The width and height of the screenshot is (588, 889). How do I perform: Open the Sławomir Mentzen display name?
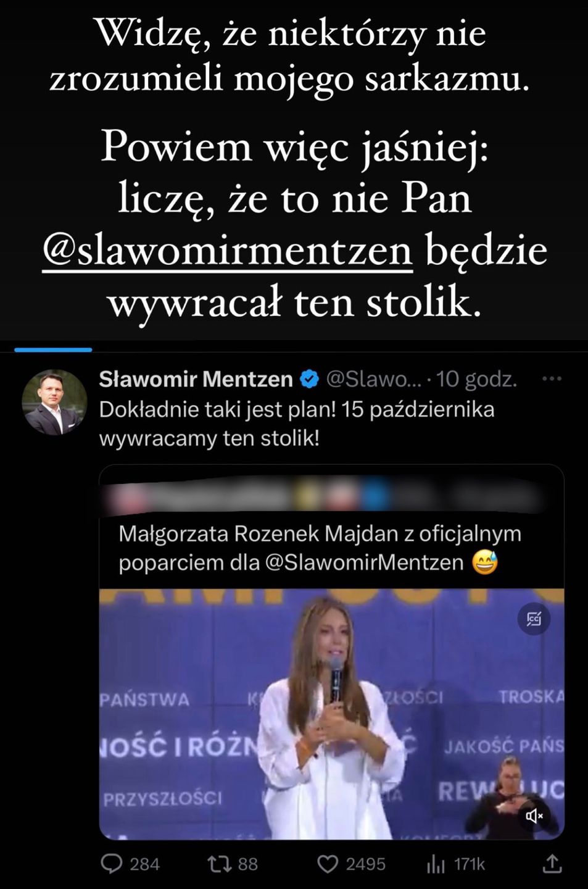196,379
